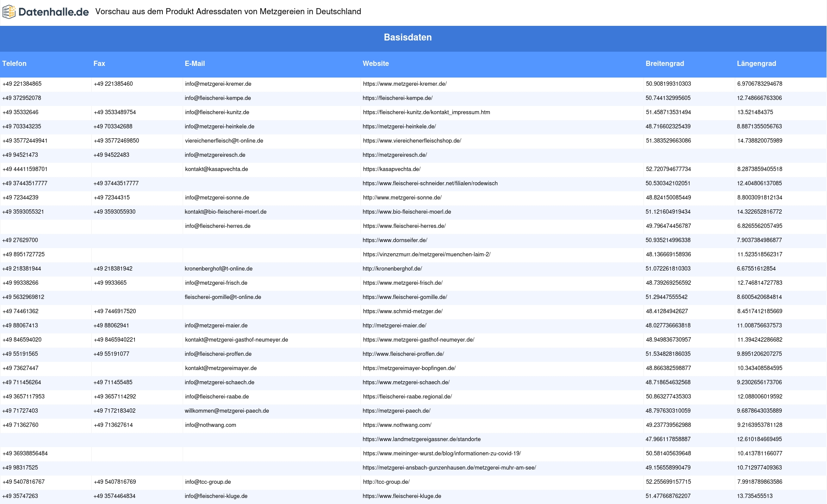Select email kontakt@kasapvechta.de
The height and width of the screenshot is (504, 827).
[x=217, y=169]
